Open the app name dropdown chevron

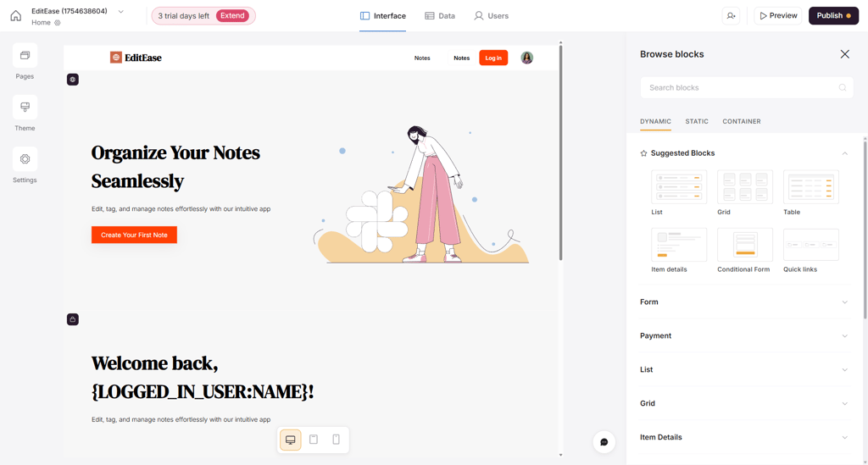click(x=120, y=12)
